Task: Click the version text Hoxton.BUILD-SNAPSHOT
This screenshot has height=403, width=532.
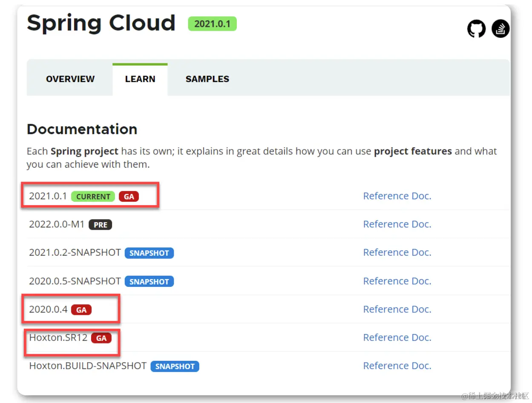Action: pos(88,366)
